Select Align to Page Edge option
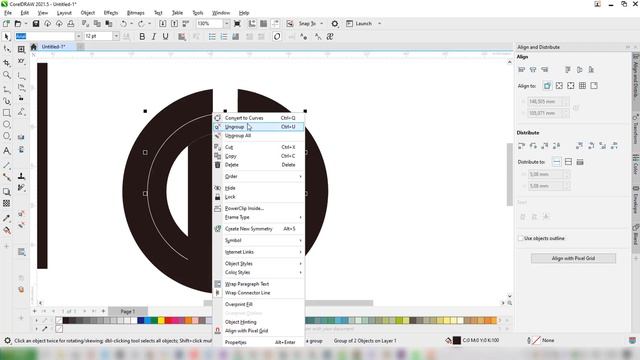Image resolution: width=640 pixels, height=360 pixels. (559, 86)
